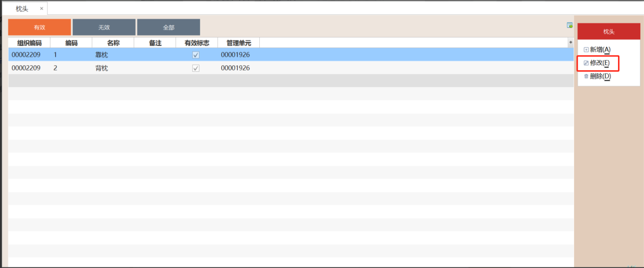Screen dimensions: 644x268
Task: Click the red 枕头 panel header
Action: click(609, 32)
